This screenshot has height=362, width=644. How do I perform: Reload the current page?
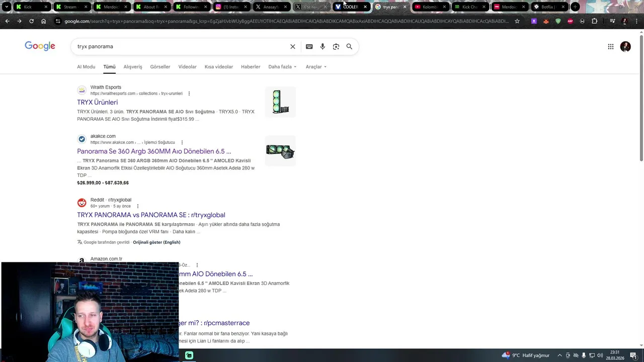(31, 21)
